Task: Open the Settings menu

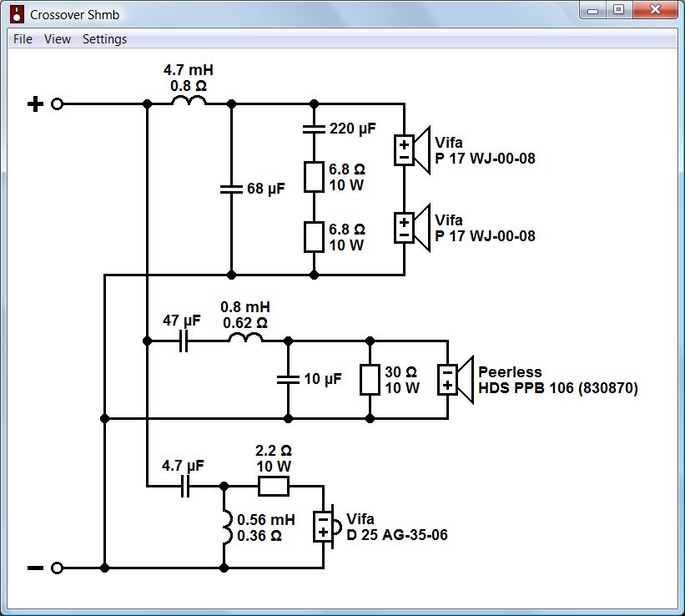Action: point(104,39)
